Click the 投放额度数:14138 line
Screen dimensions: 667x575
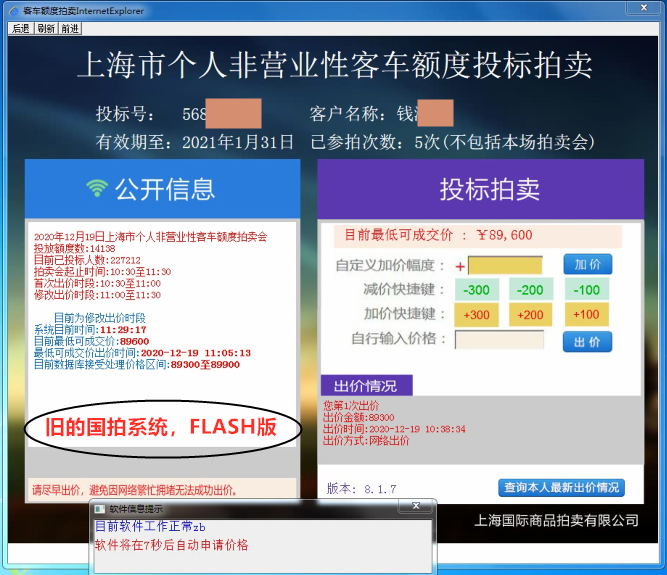[x=74, y=248]
